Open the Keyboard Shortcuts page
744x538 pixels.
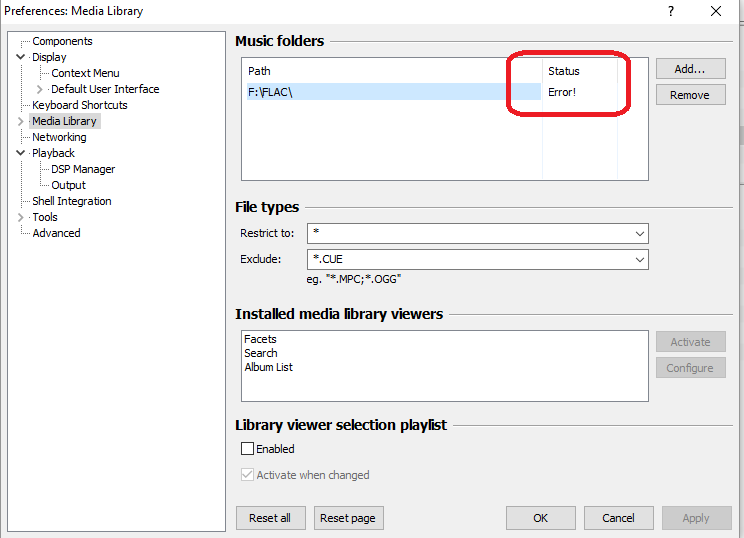coord(79,105)
